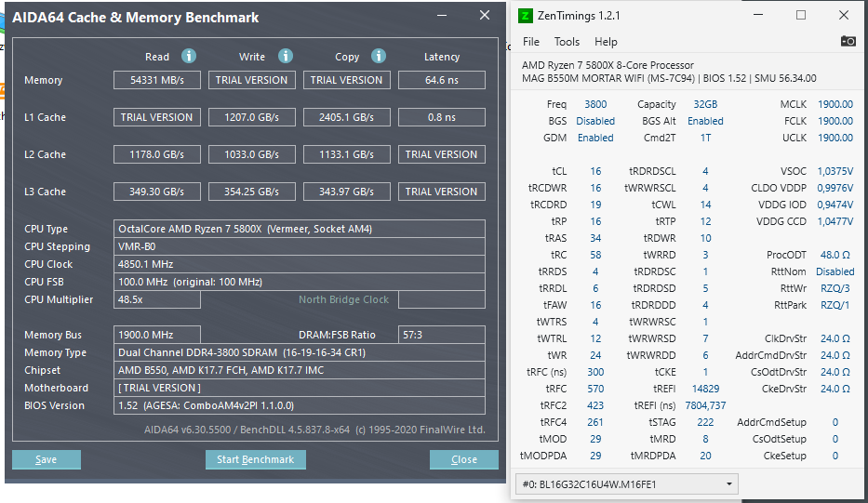Viewport: 868px width, 503px height.
Task: Open the memory module dropdown BL16G32C16U4W.M16FE1
Action: click(627, 484)
